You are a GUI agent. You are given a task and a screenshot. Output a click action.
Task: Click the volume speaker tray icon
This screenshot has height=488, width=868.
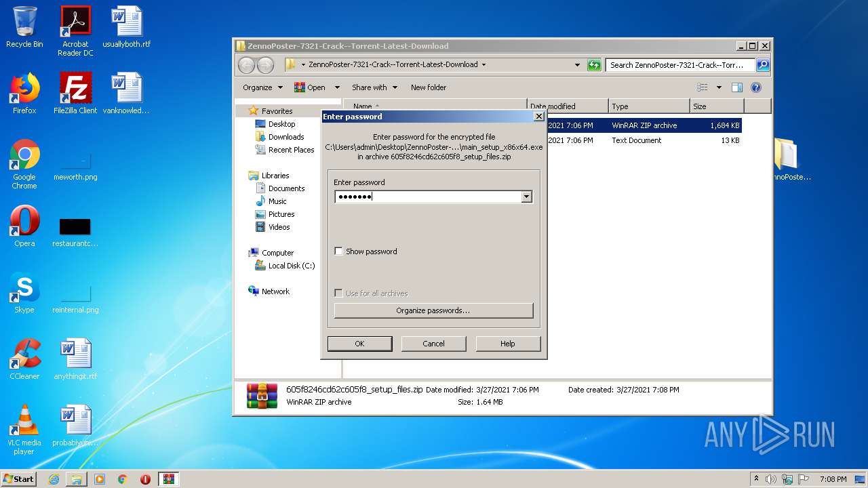pyautogui.click(x=770, y=479)
